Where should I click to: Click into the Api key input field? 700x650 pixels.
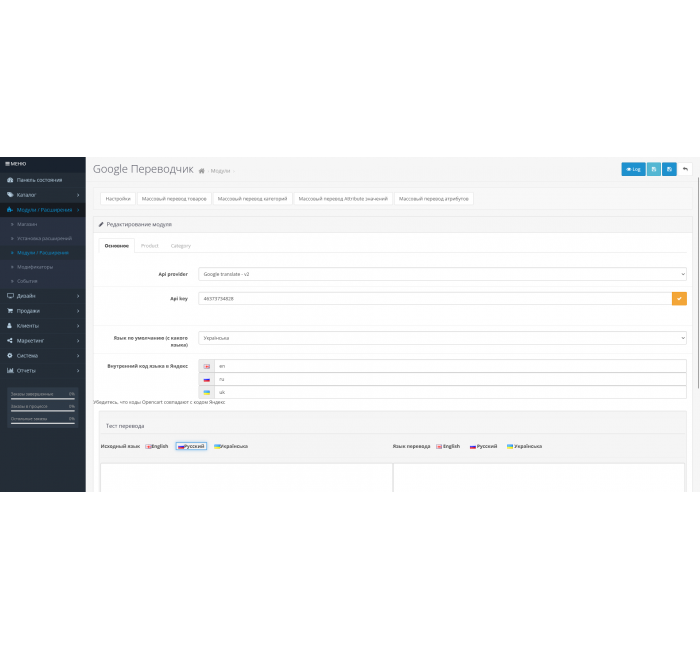pos(435,299)
